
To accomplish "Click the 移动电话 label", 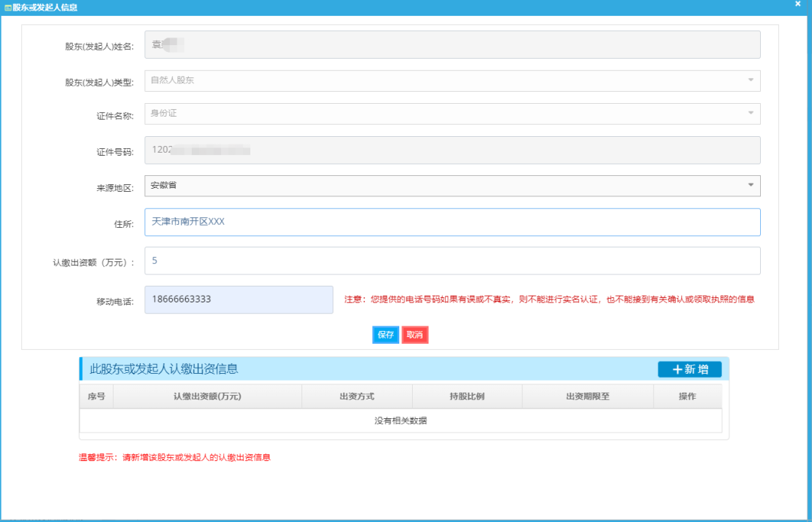I will pyautogui.click(x=115, y=302).
